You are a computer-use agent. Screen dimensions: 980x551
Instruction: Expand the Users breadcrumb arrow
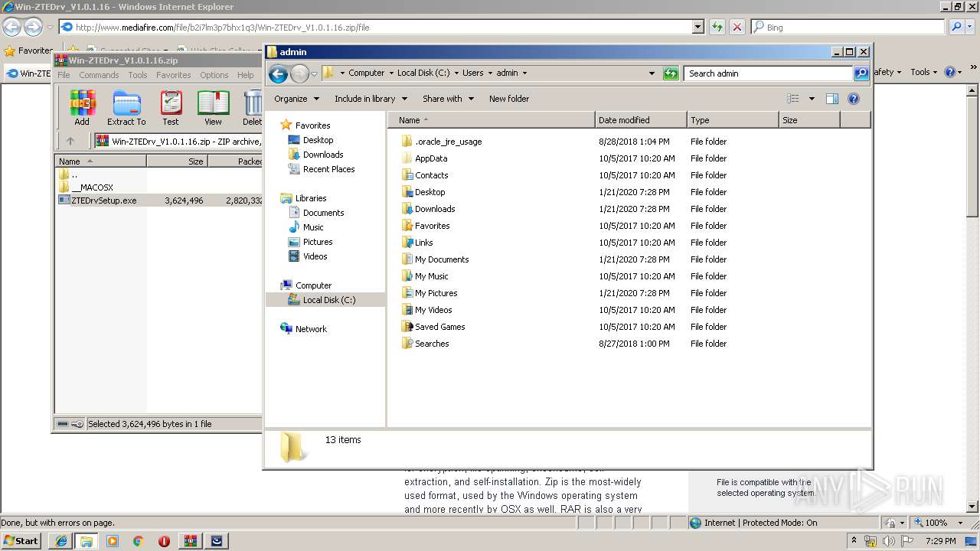(x=490, y=73)
